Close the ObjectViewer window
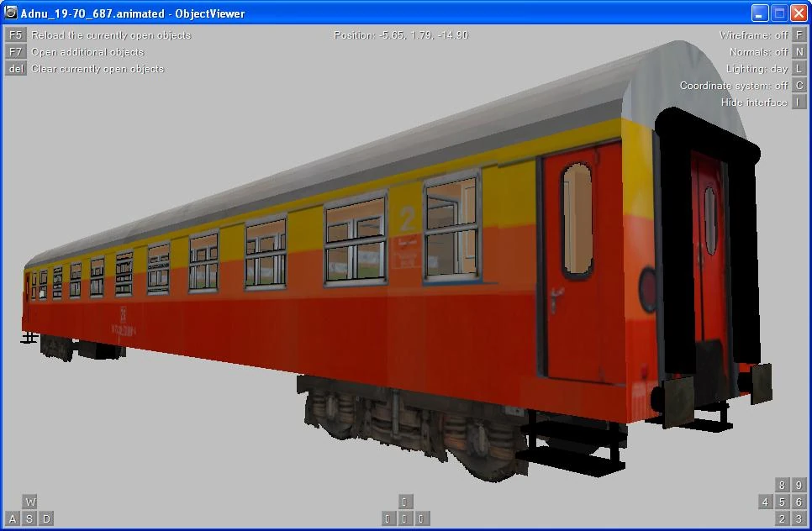Image resolution: width=812 pixels, height=531 pixels. [799, 13]
